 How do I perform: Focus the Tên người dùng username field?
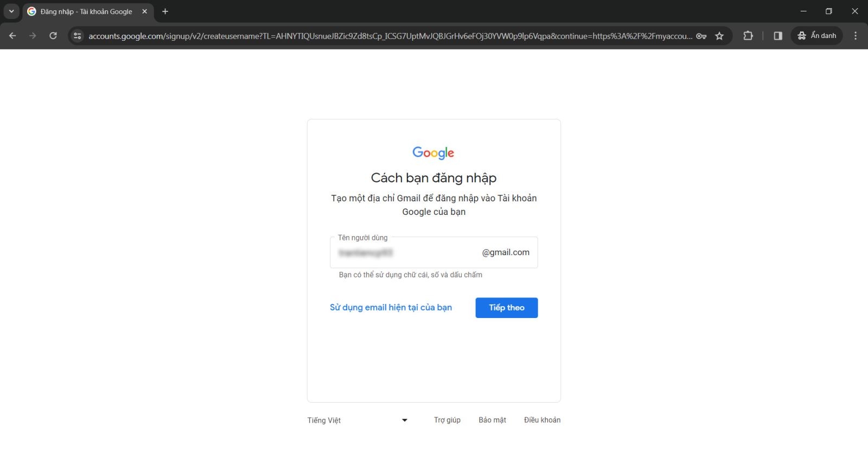tap(434, 252)
